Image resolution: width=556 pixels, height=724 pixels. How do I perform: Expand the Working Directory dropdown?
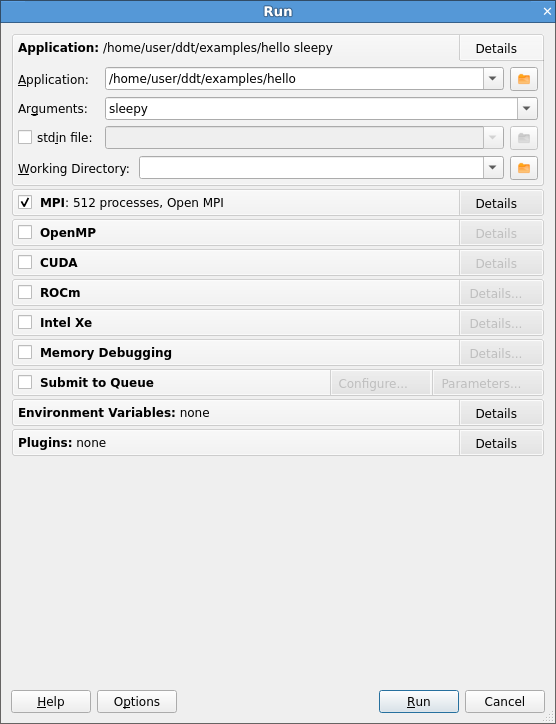click(x=493, y=168)
